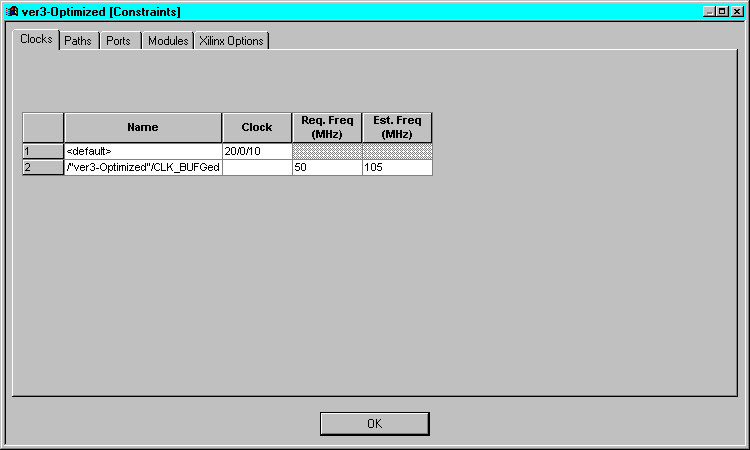
Task: Select row 1 header
Action: tap(43, 151)
